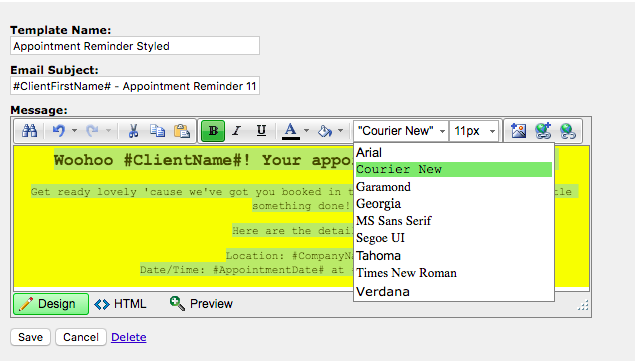Click the Delete link
The height and width of the screenshot is (361, 635).
[x=129, y=337]
